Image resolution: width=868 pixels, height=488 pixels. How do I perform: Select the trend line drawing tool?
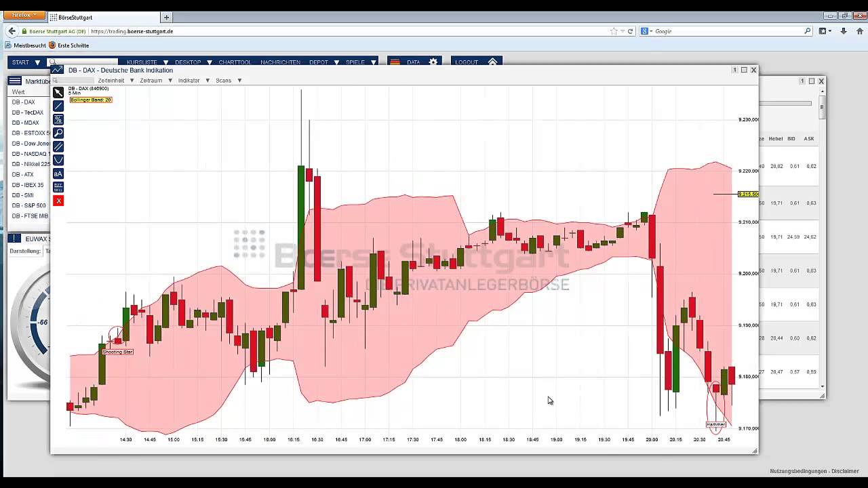[x=58, y=106]
